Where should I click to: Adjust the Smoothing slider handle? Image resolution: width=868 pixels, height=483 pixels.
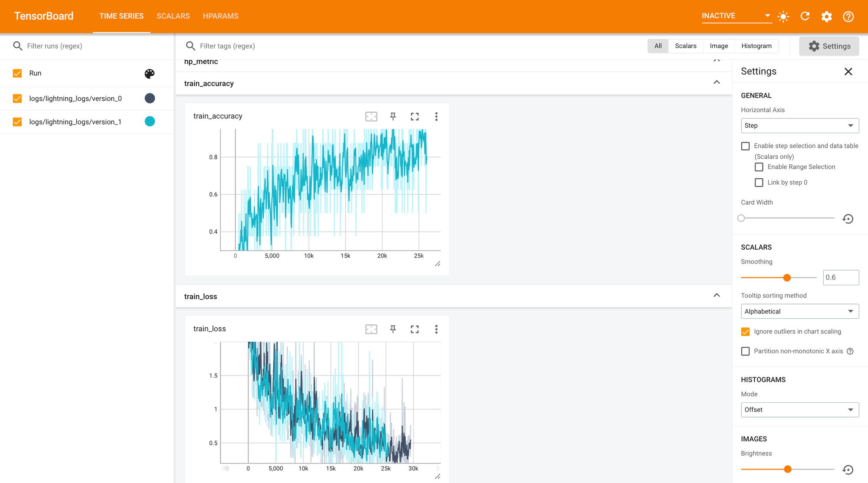[786, 277]
